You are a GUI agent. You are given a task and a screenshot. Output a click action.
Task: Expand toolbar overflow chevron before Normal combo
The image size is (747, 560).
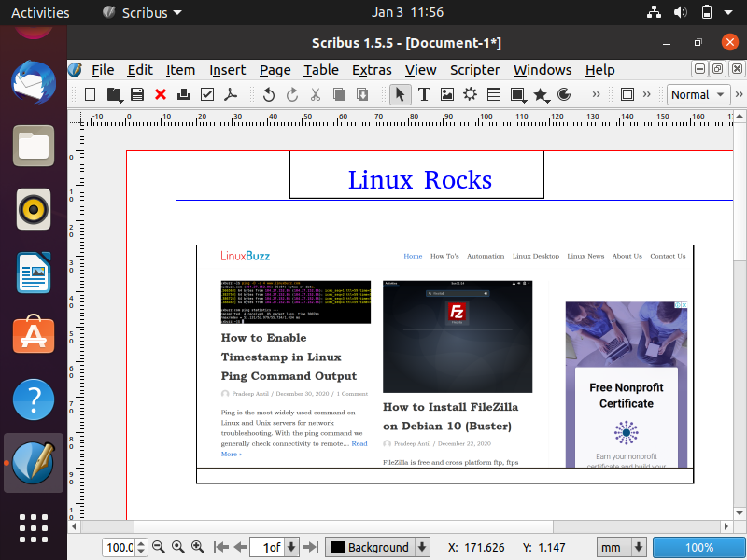(x=646, y=94)
